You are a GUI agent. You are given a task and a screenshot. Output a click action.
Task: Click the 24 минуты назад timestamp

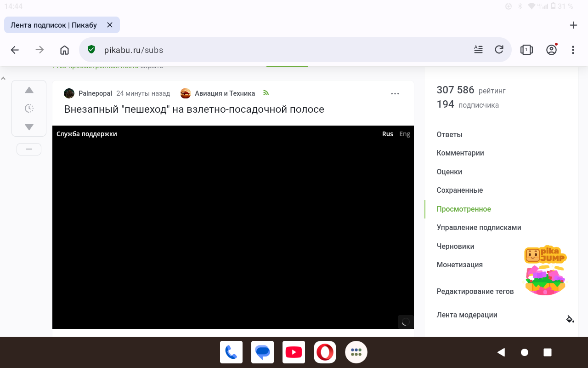coord(143,93)
